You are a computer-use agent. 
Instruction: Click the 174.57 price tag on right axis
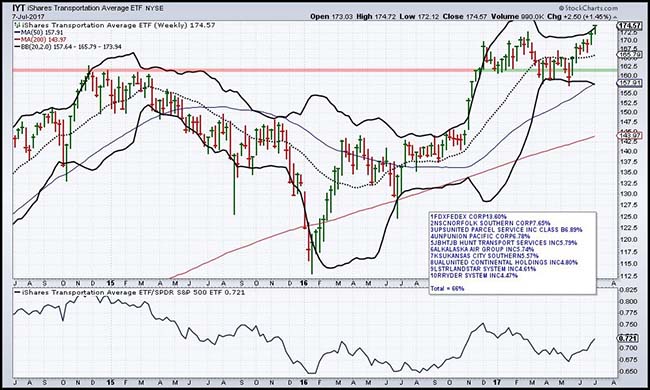(629, 25)
